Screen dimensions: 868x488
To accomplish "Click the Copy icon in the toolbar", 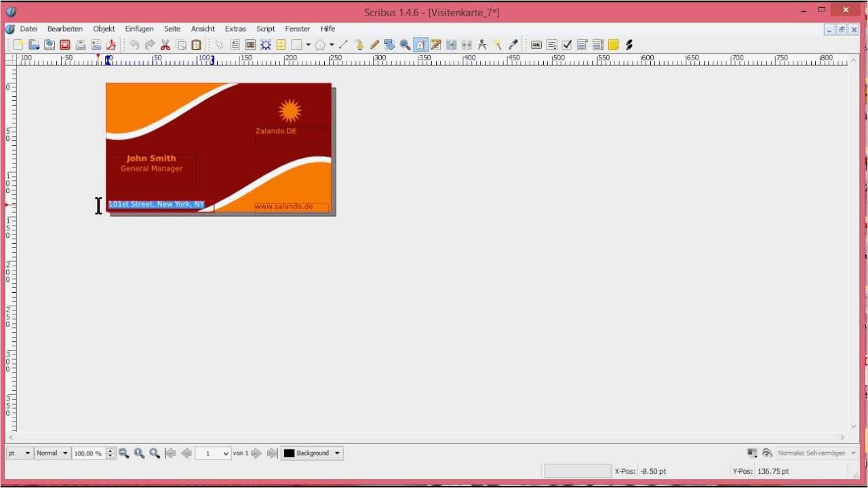I will coord(181,45).
